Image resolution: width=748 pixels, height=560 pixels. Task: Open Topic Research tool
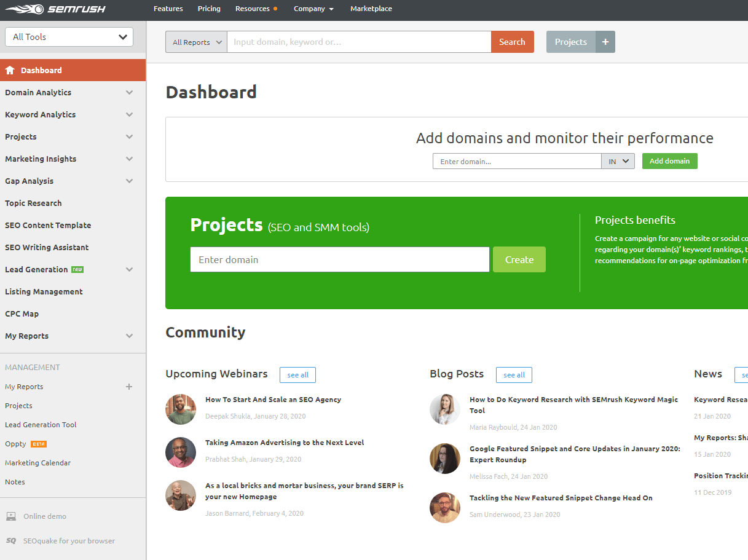[33, 203]
